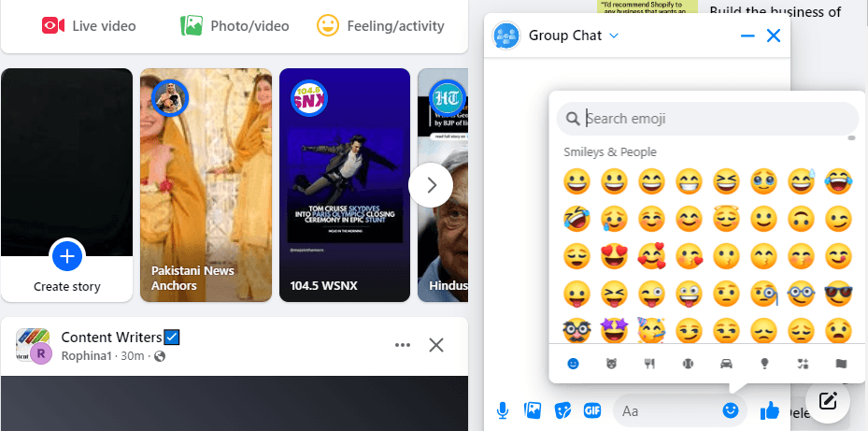Screen dimensions: 868x431
Task: Pick the grinning face emoji
Action: pyautogui.click(x=576, y=181)
